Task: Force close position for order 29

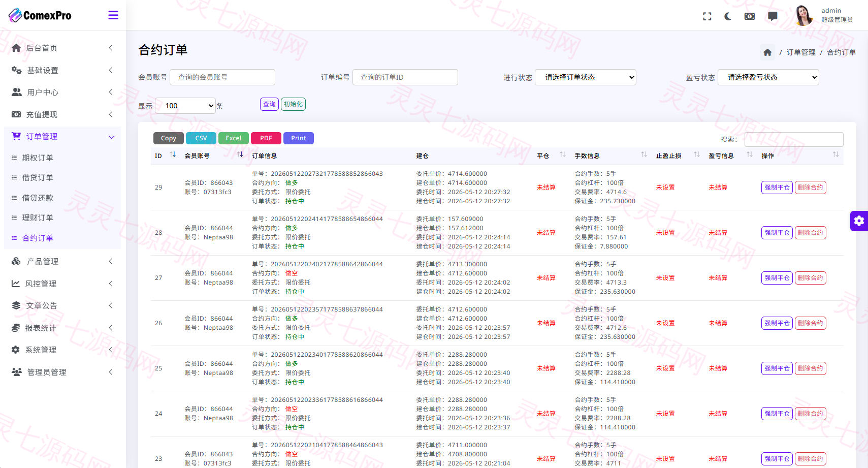Action: 777,188
